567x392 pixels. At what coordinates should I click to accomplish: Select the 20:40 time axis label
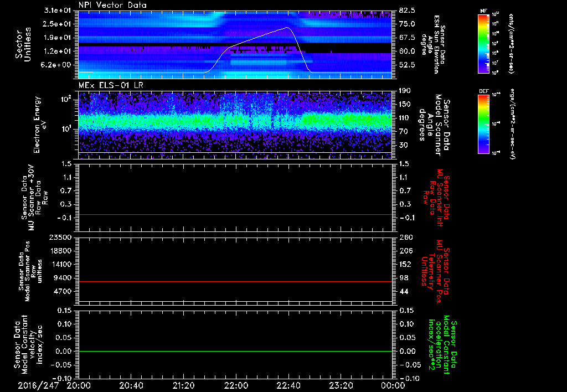(131, 385)
